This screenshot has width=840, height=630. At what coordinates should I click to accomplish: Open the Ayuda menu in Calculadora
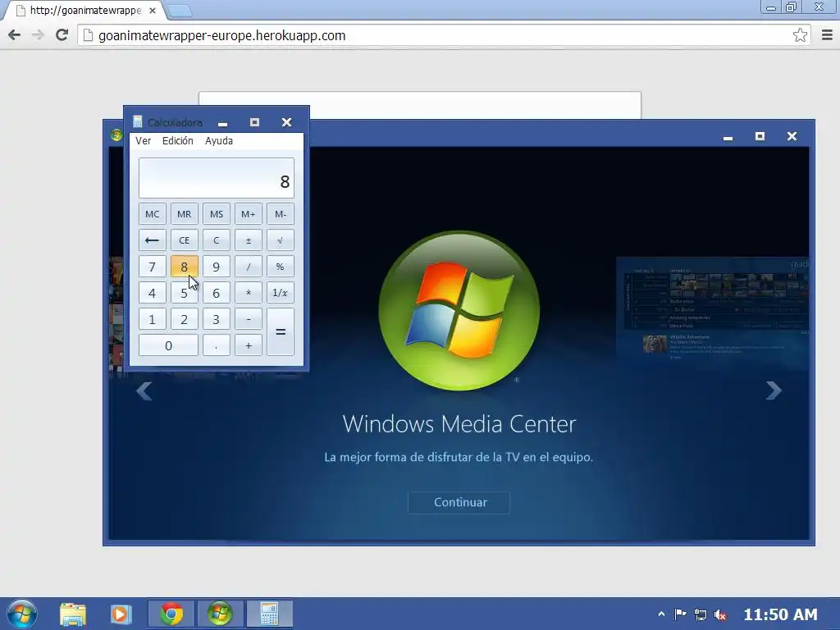(219, 141)
